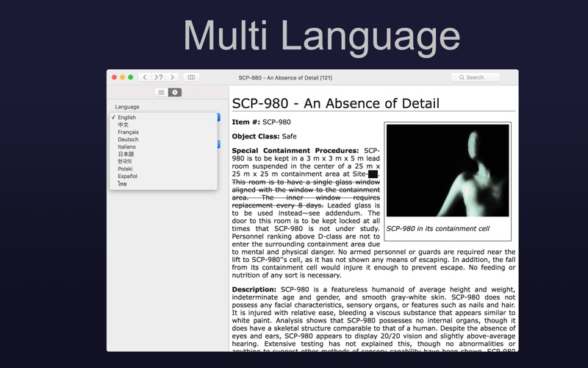Select Polski in the language menu

(163, 169)
